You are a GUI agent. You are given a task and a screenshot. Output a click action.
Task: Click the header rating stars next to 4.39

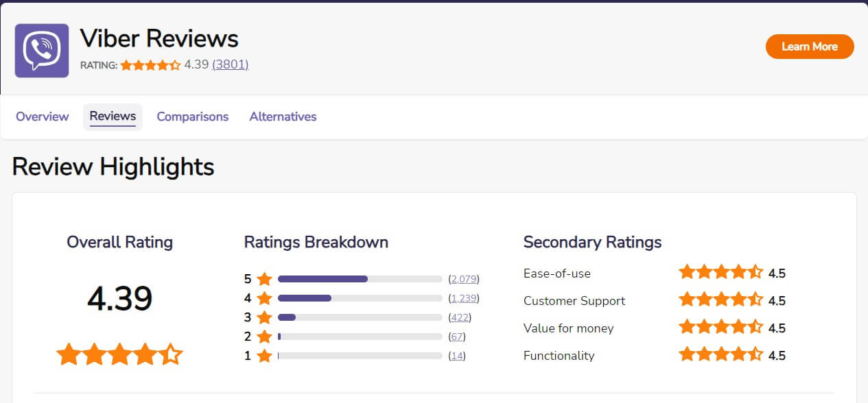[151, 65]
